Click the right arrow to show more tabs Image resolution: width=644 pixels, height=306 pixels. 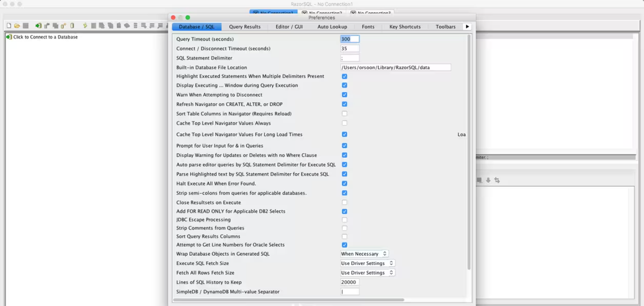coord(467,27)
